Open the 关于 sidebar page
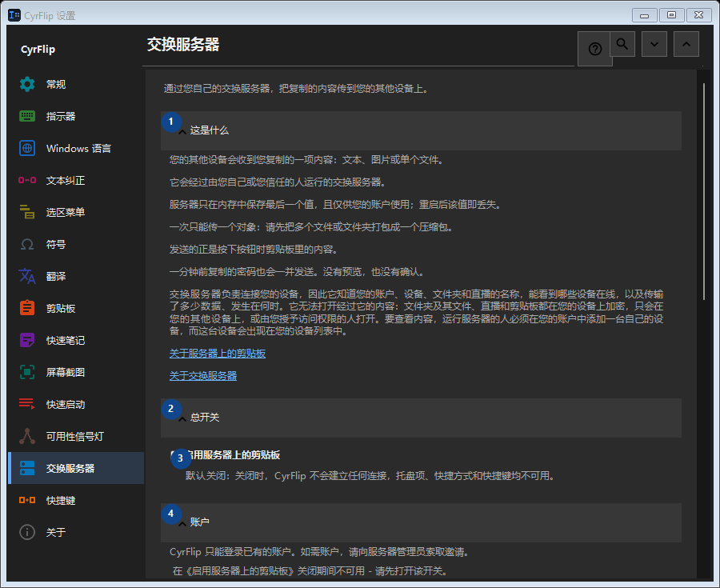Screen dimensions: 720x588 (76, 533)
